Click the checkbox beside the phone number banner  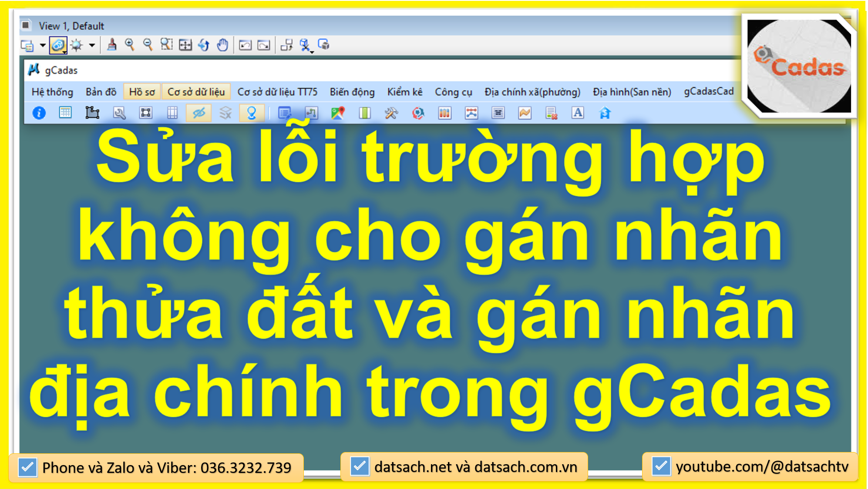tap(27, 467)
